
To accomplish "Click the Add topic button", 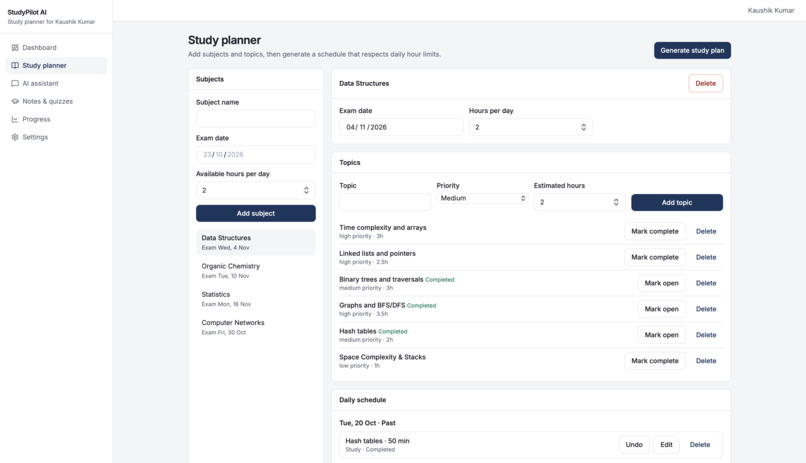I will 677,202.
